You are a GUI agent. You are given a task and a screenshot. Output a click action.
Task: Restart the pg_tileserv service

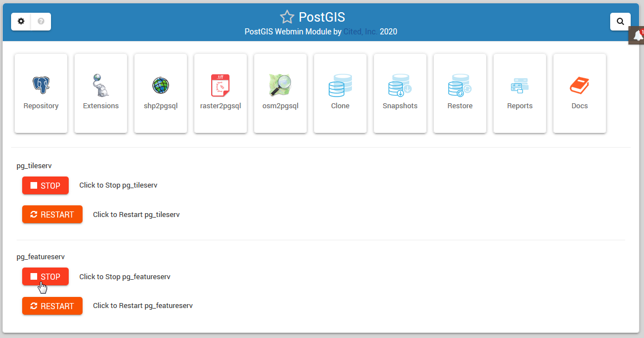[x=52, y=214]
